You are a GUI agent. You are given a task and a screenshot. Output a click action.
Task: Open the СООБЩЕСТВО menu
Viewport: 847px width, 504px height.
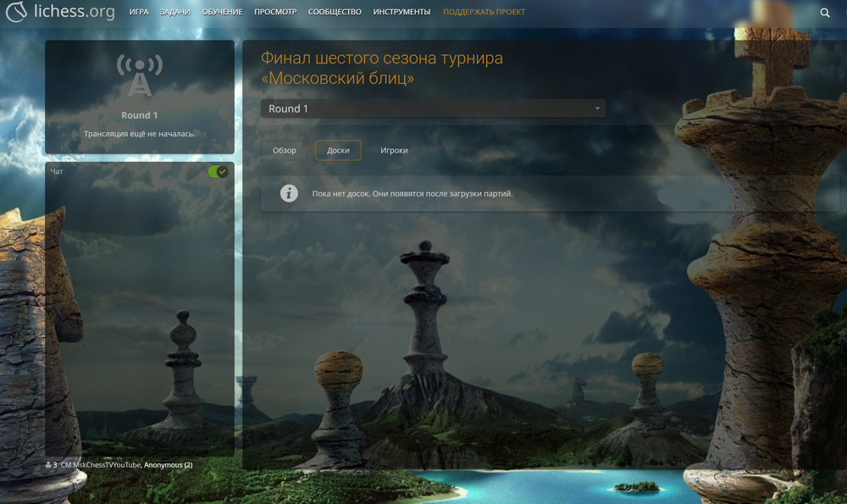335,12
